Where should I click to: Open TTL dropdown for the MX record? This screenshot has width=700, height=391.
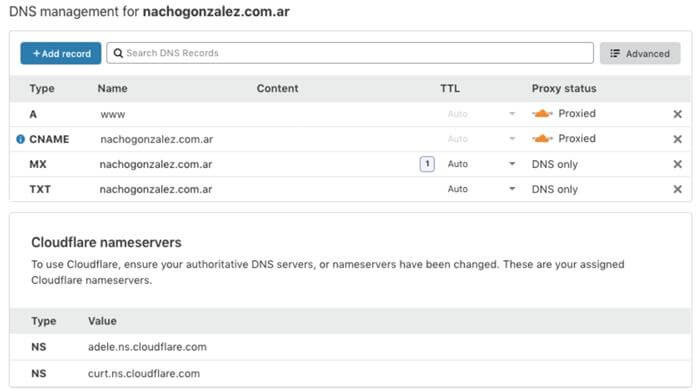pos(512,164)
